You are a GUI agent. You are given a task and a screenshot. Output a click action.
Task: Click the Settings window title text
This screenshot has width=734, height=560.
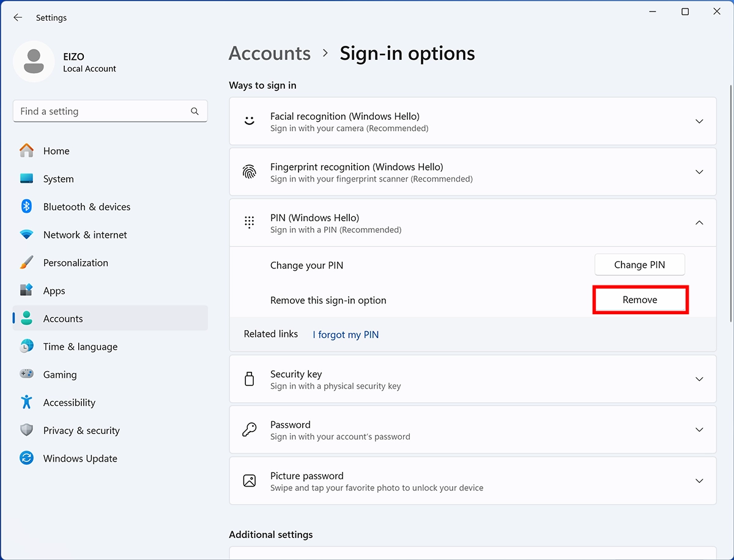pos(51,18)
